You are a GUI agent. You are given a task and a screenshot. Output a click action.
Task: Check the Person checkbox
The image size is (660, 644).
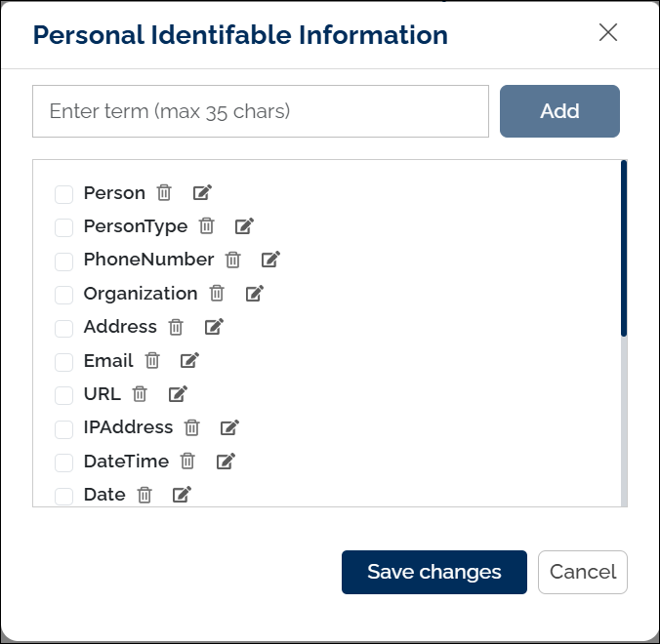pyautogui.click(x=64, y=194)
